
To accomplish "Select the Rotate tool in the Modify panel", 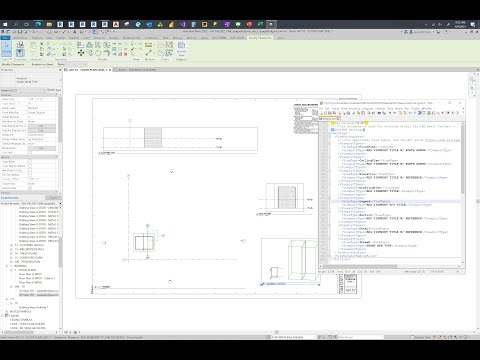I will coord(98,53).
